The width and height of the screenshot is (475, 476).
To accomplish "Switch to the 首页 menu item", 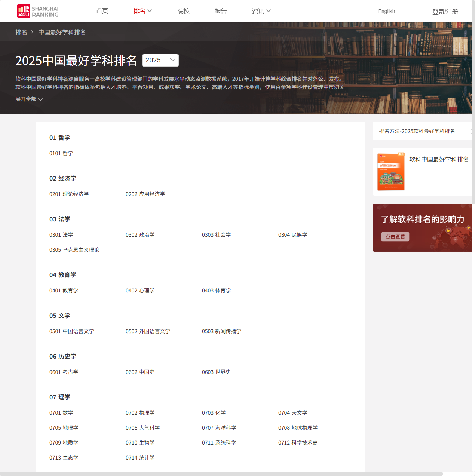I will (102, 11).
